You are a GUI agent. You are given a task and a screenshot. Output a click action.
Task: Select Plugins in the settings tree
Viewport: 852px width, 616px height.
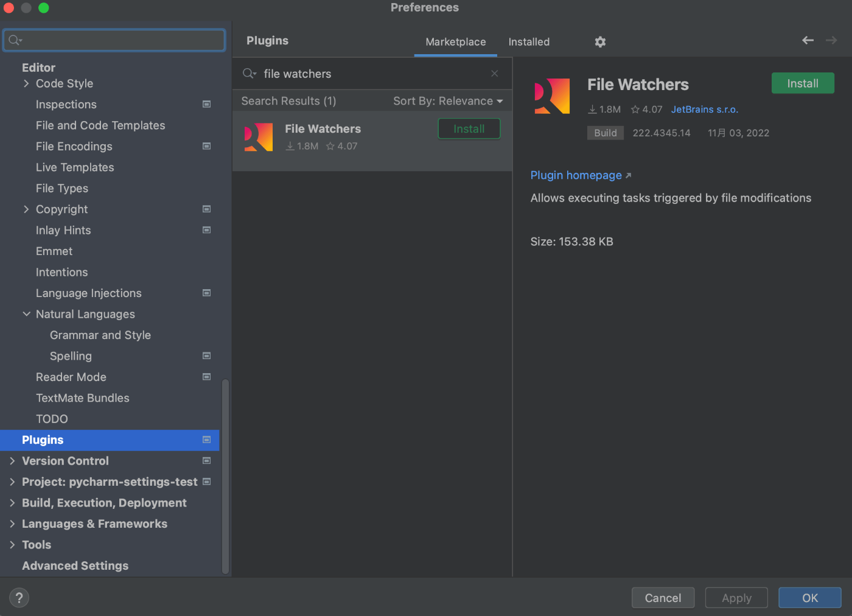(x=110, y=440)
